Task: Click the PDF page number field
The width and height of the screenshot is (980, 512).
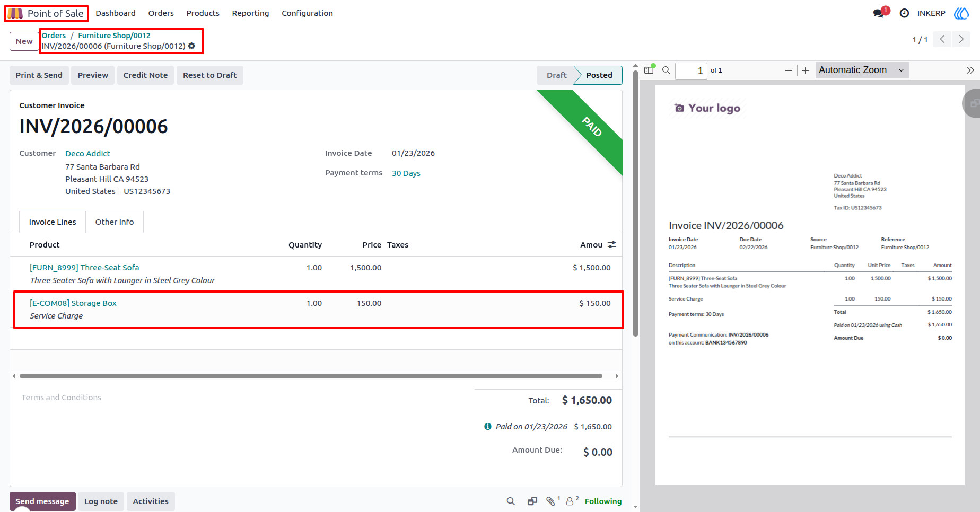Action: (691, 70)
